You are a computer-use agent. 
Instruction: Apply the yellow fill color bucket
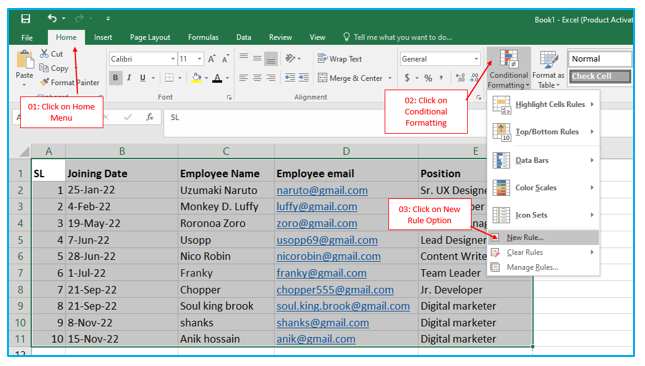197,78
